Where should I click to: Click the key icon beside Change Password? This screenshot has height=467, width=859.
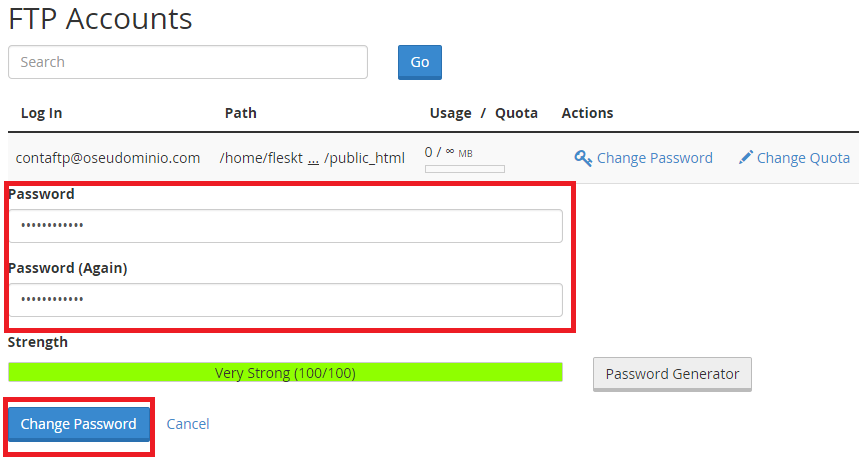tap(583, 158)
